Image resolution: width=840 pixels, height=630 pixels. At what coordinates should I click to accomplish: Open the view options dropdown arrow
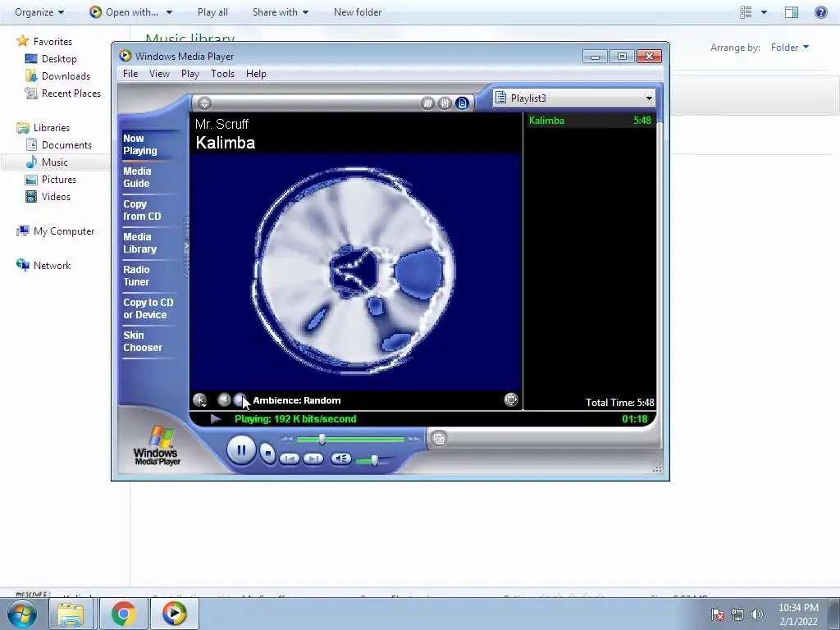(x=764, y=11)
